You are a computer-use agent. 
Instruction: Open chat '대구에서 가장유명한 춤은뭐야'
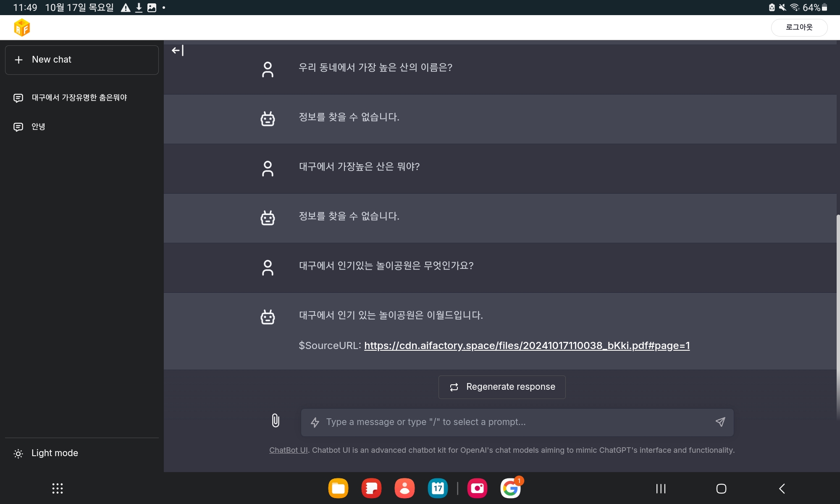pos(79,98)
